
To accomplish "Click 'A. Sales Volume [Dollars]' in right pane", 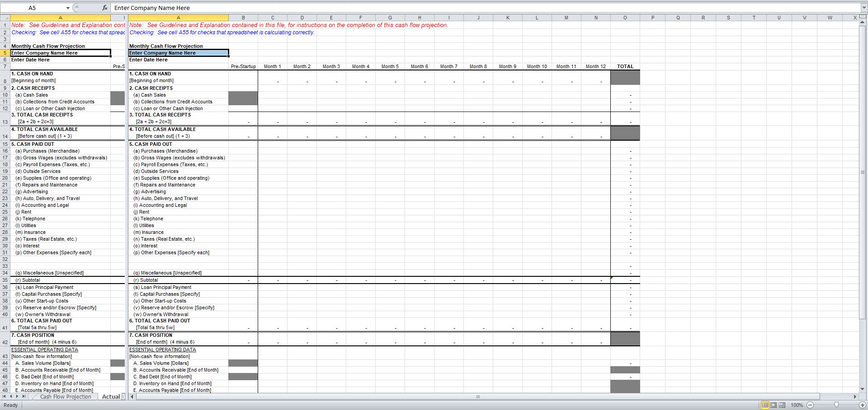I will coord(161,363).
